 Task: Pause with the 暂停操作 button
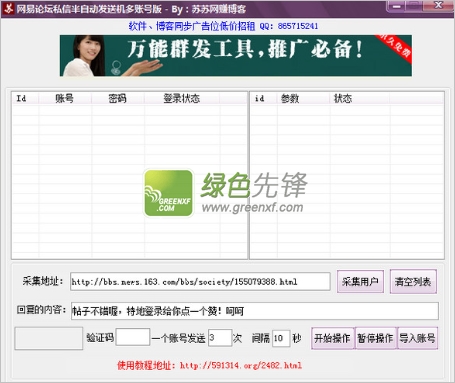(376, 338)
